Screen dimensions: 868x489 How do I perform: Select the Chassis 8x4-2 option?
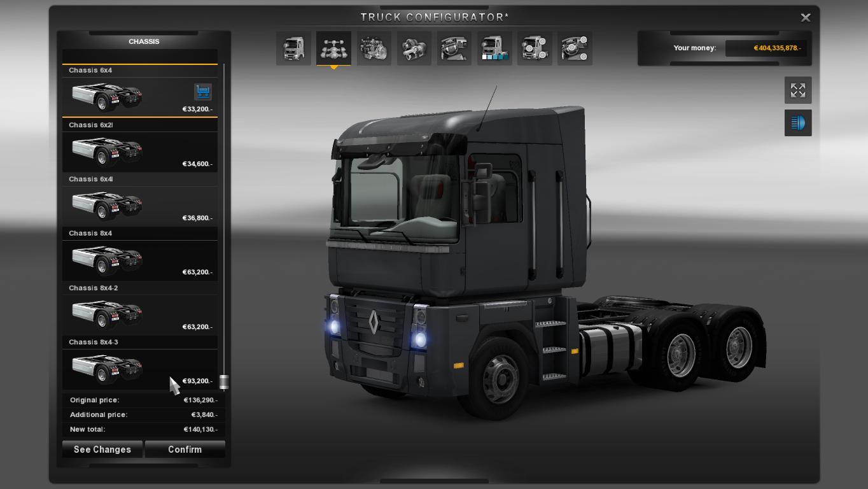139,315
